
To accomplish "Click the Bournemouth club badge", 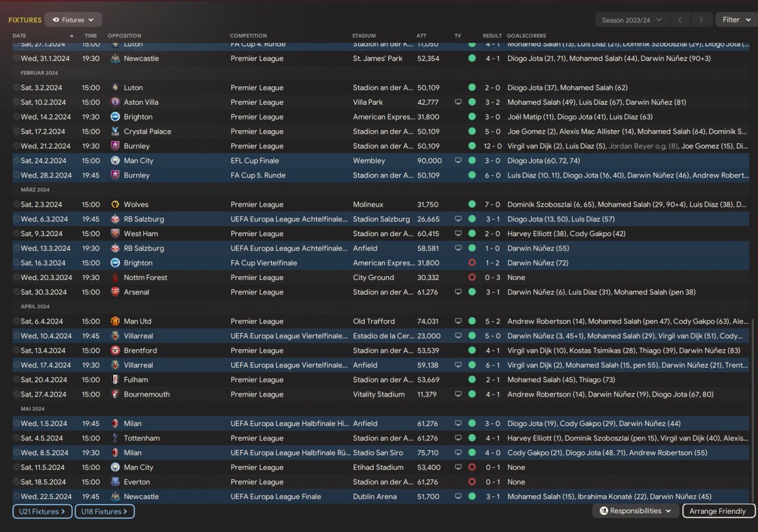I will pos(115,394).
